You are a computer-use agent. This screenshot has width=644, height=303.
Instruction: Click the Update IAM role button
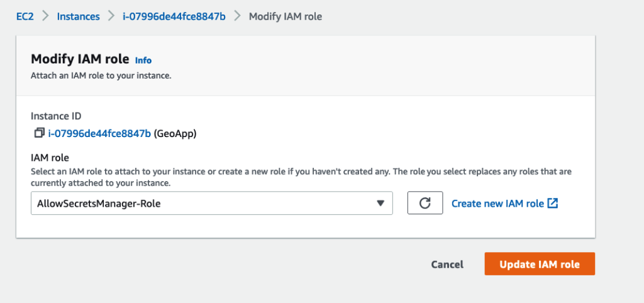539,264
